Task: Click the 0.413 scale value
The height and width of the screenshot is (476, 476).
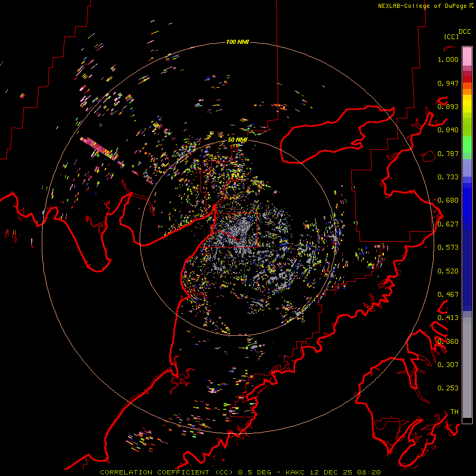Action: click(448, 318)
